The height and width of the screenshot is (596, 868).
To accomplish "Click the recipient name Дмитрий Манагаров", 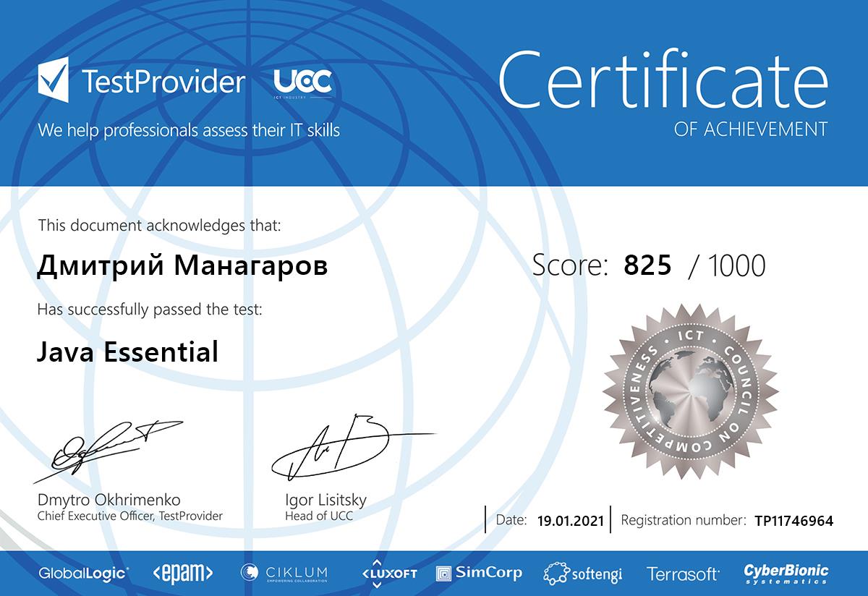I will pos(182,266).
